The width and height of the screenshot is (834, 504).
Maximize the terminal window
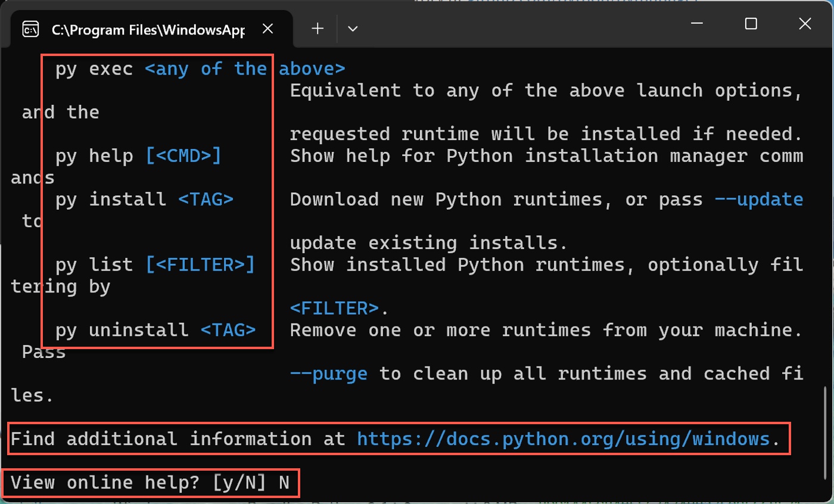tap(751, 24)
